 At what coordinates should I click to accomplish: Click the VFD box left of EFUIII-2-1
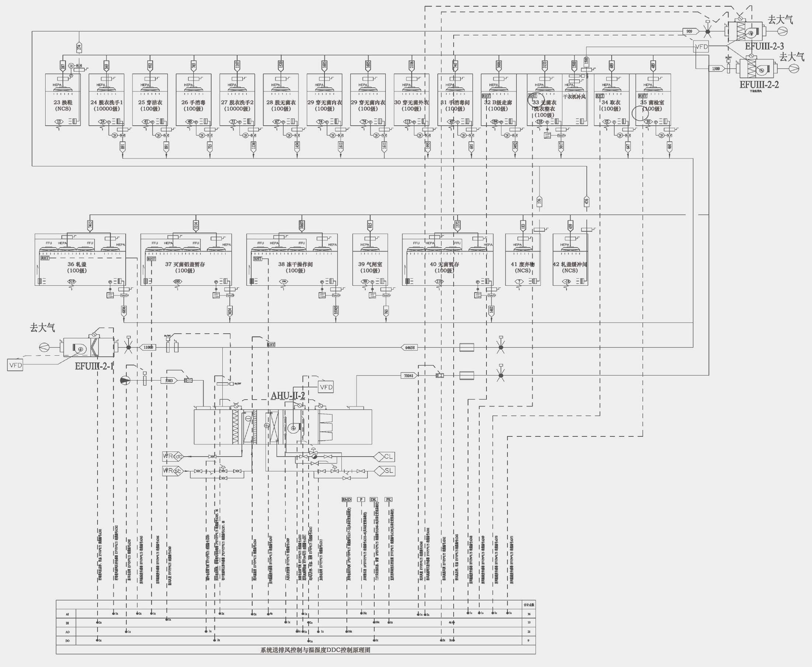[15, 365]
